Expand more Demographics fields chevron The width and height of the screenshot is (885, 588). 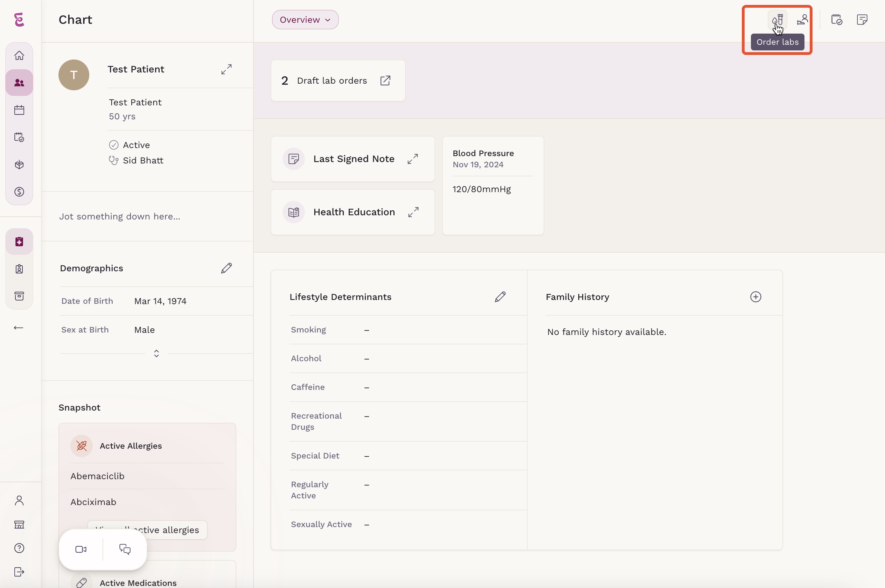156,353
